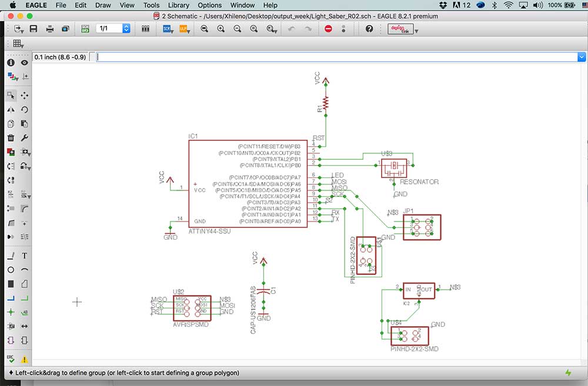Screen dimensions: 588x386
Task: Select the Line draw tool
Action: coord(11,256)
